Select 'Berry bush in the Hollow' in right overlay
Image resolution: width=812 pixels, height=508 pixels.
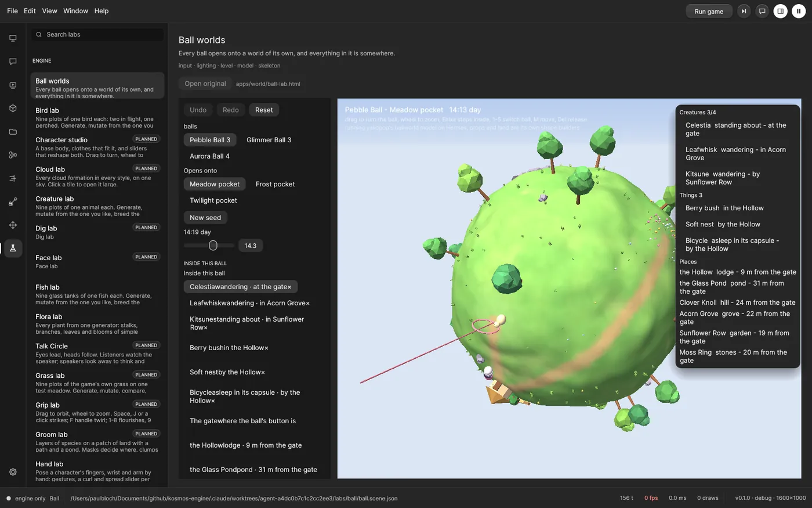click(724, 208)
